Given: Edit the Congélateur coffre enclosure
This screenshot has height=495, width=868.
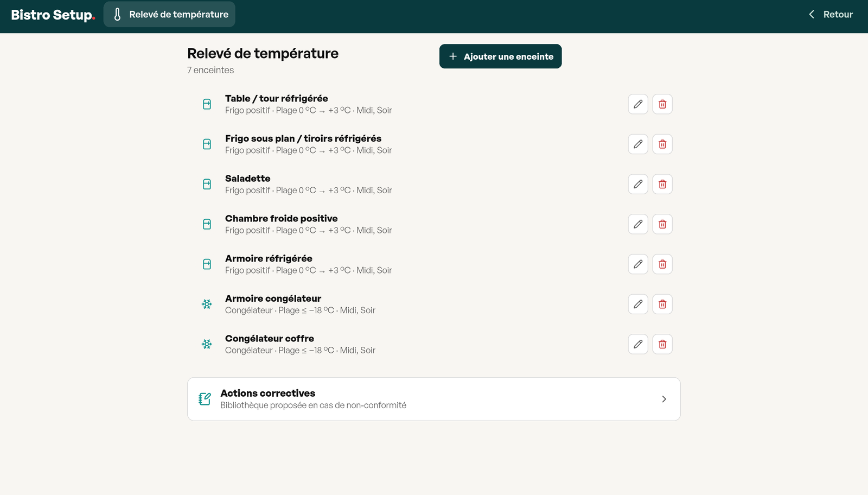Looking at the screenshot, I should 638,344.
